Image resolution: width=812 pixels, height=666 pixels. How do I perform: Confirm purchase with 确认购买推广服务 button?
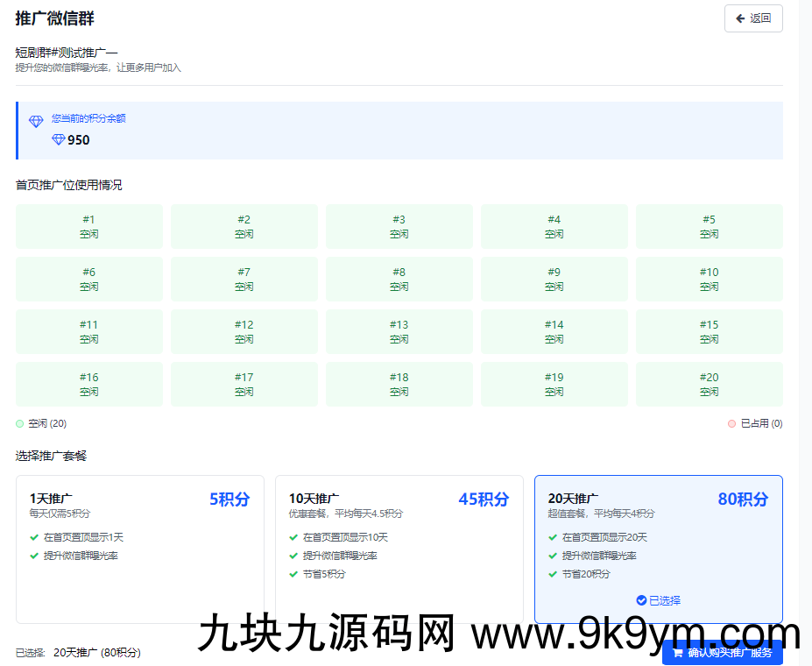723,653
